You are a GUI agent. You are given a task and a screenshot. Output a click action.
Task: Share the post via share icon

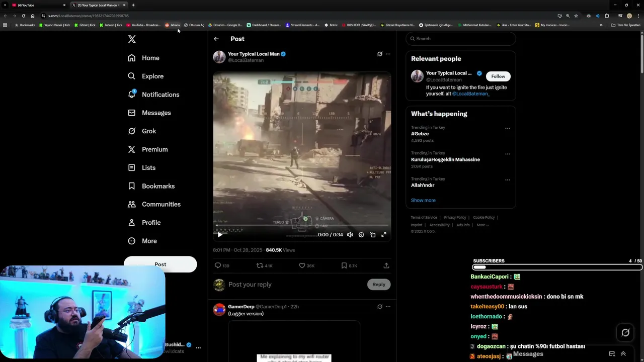tap(386, 265)
